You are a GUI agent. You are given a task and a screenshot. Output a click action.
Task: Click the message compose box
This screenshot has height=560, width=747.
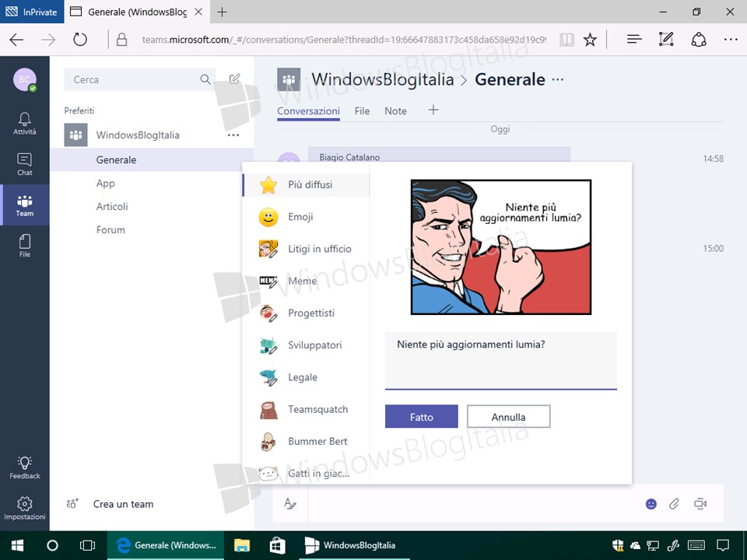coord(474,503)
